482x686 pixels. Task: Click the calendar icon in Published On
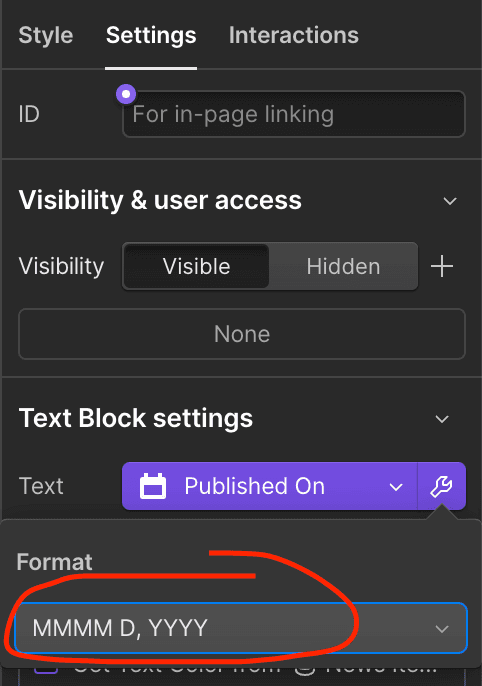click(153, 486)
